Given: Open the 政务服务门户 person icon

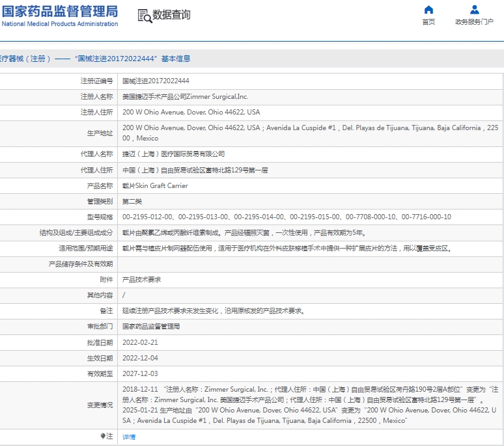Looking at the screenshot, I should click(475, 10).
